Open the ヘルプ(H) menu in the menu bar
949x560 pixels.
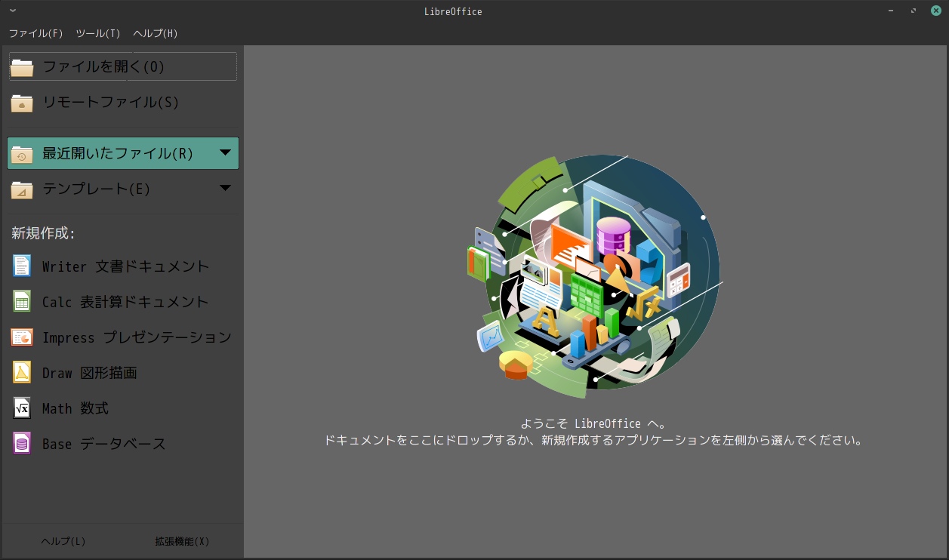pyautogui.click(x=156, y=33)
